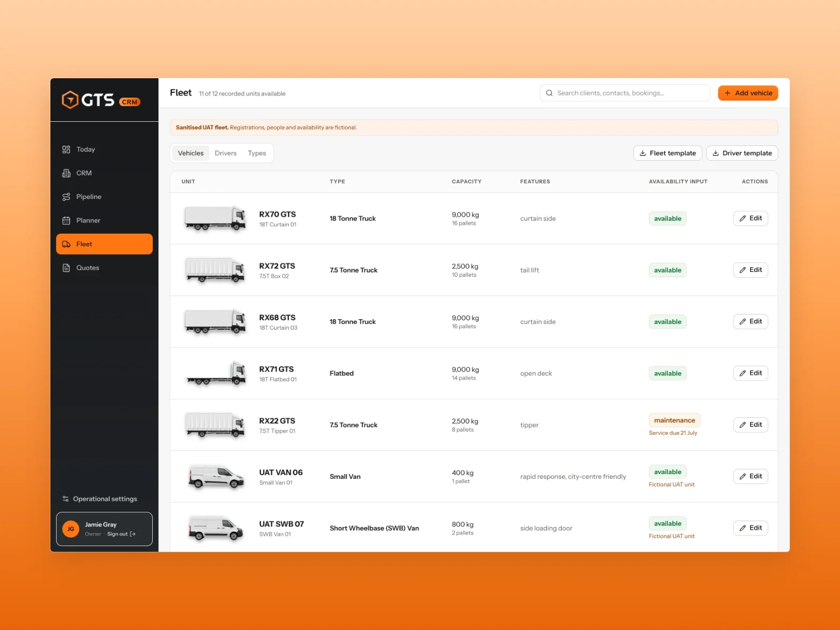Screen dimensions: 840x630
Task: Click the Today dashboard grid icon
Action: pos(66,150)
